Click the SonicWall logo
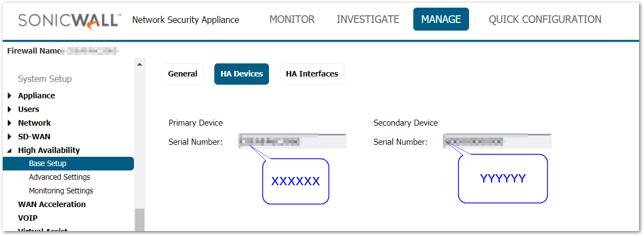 pos(69,20)
